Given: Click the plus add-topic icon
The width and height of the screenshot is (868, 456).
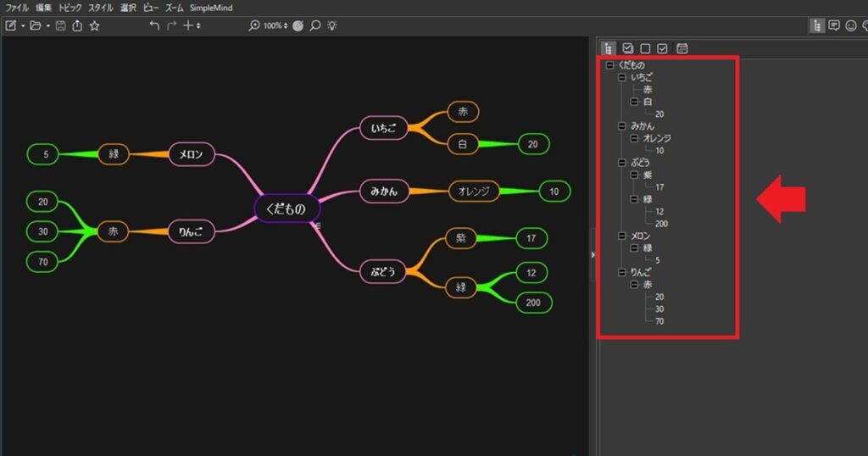Looking at the screenshot, I should point(188,25).
